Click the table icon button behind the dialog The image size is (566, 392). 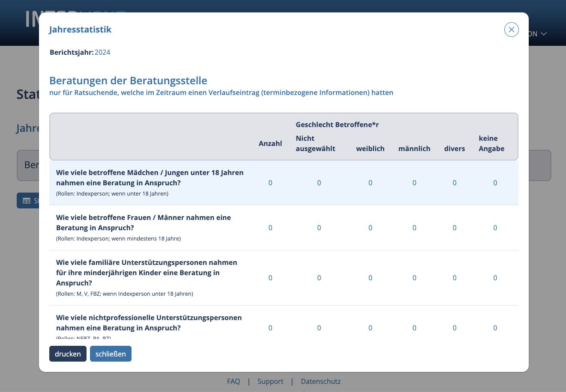point(28,201)
